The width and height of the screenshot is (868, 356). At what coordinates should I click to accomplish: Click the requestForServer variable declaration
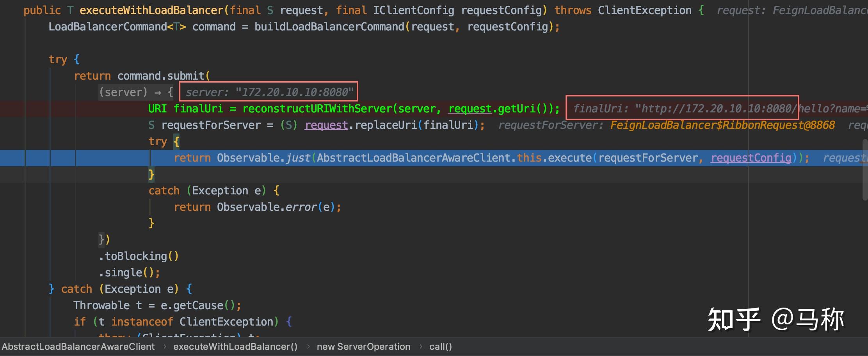point(211,125)
